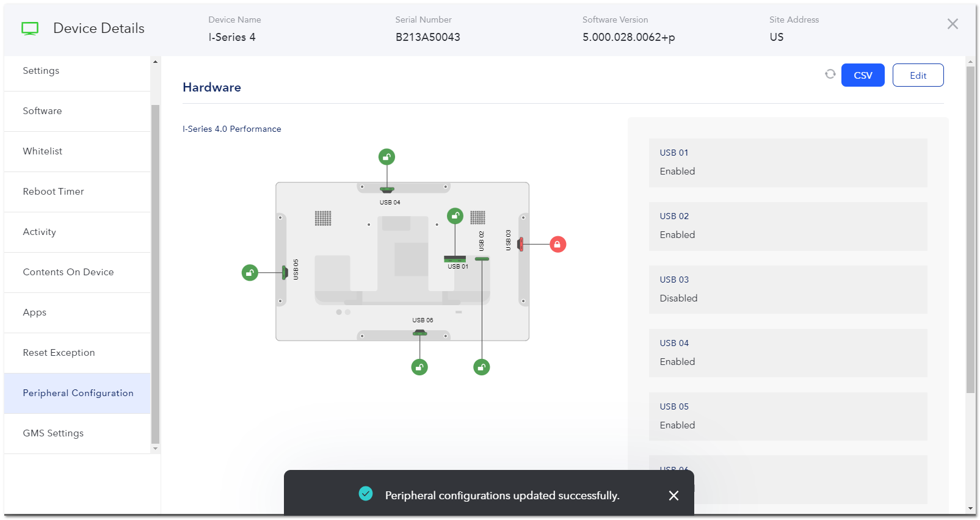Go to Whitelist section
Screen dimensions: 980x520
(x=77, y=151)
